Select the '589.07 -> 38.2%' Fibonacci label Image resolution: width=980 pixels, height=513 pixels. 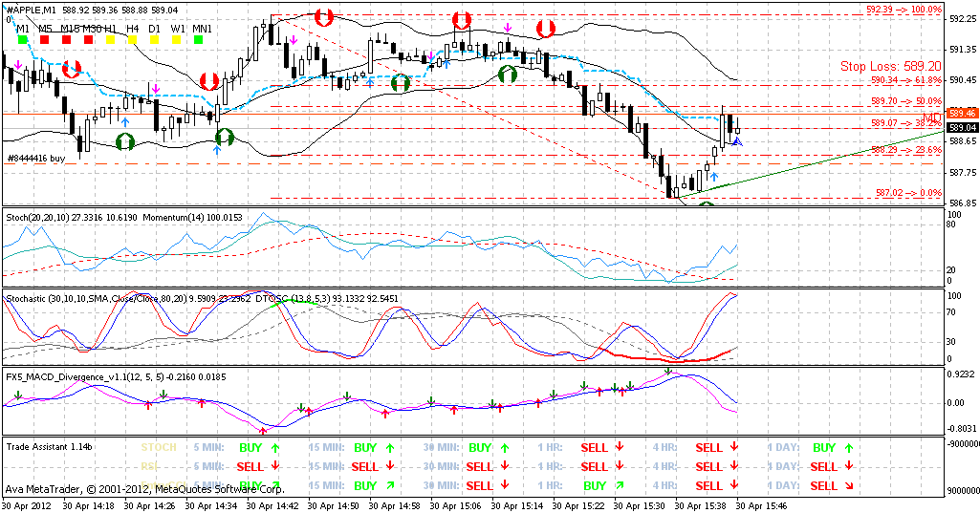[x=906, y=124]
